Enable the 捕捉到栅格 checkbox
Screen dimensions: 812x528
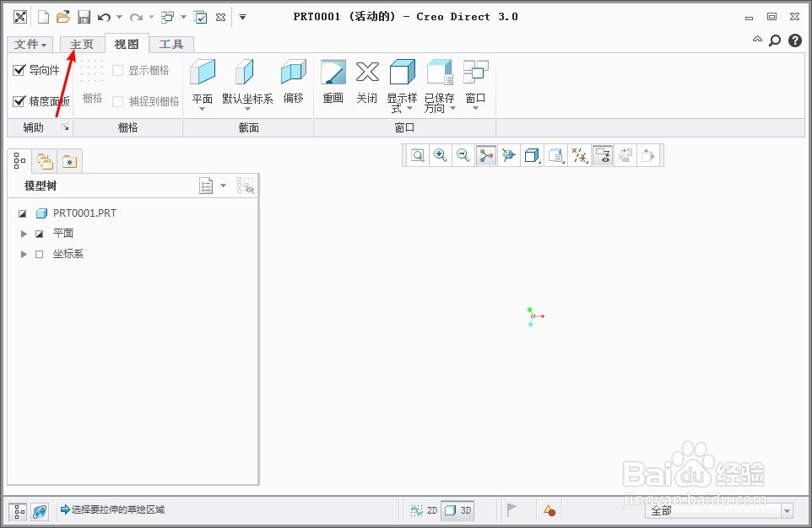point(118,101)
